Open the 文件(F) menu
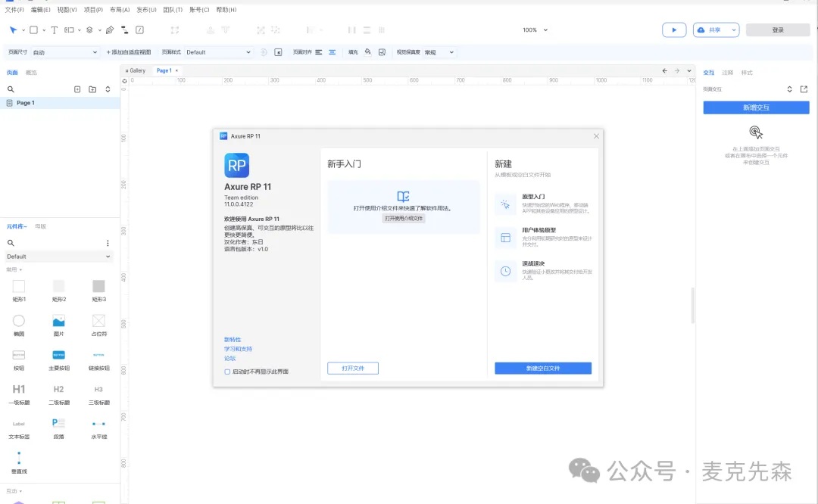 14,10
